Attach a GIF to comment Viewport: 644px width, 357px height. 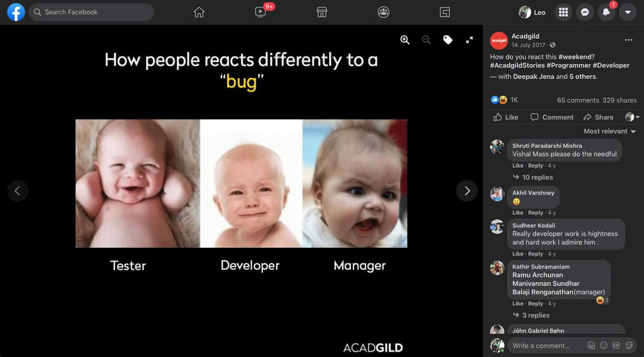tap(616, 345)
